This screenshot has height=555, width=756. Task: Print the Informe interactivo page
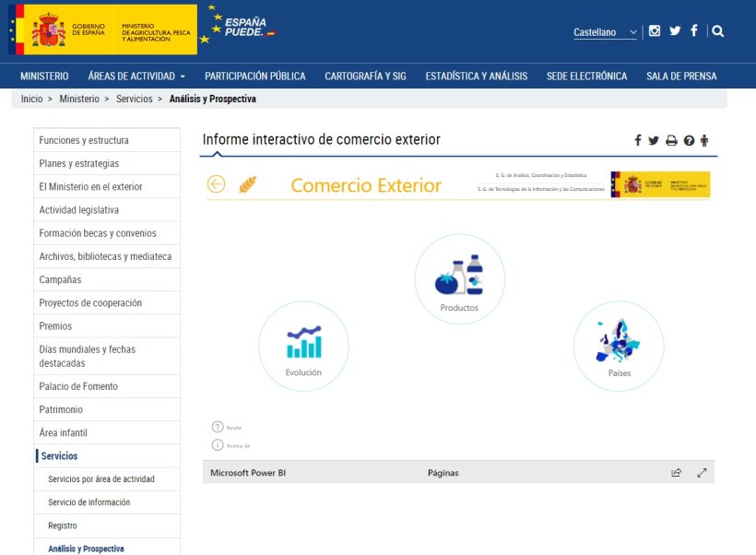click(669, 139)
